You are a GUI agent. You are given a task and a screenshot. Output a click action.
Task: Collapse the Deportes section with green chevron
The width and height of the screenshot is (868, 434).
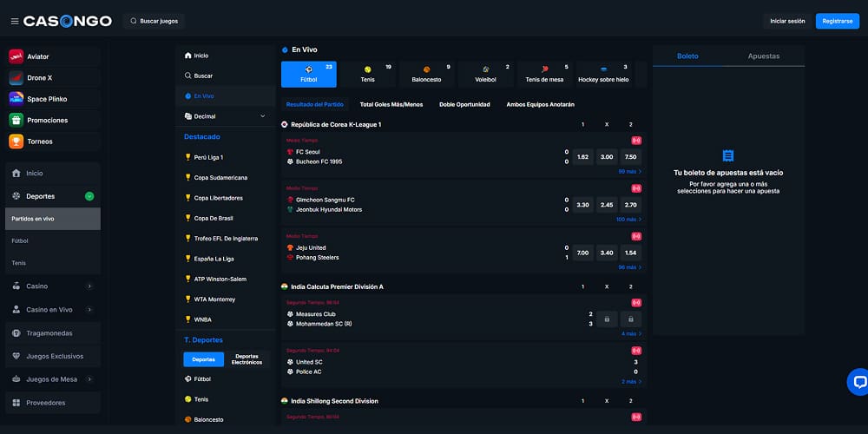click(x=89, y=196)
